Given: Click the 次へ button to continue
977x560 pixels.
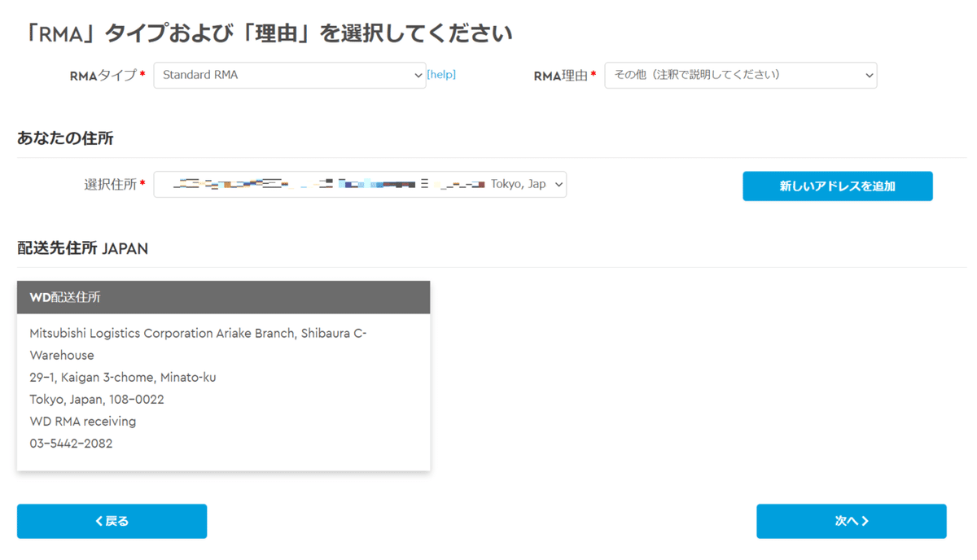Looking at the screenshot, I should pos(851,521).
